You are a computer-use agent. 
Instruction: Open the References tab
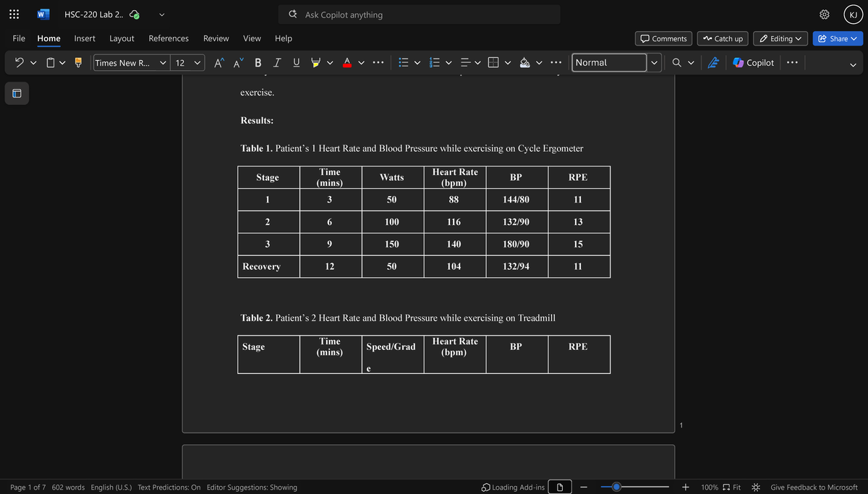pos(169,38)
